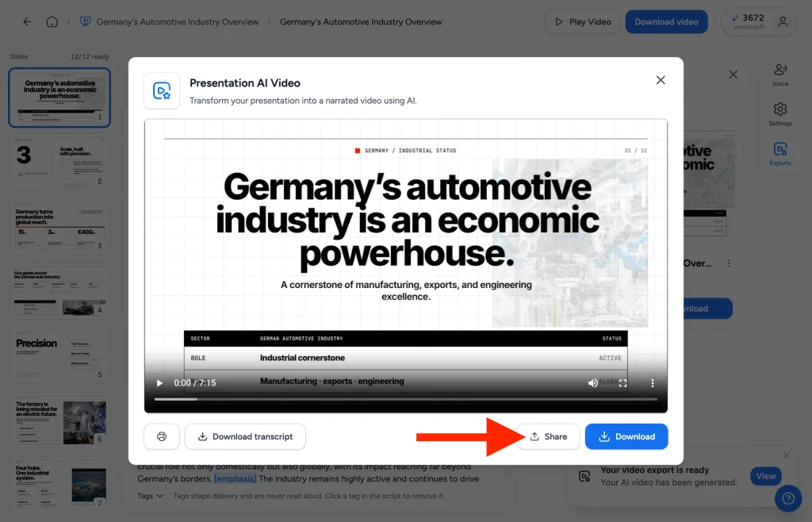Click the 0:00 / 7:15 time display
Image resolution: width=812 pixels, height=522 pixels.
coord(195,383)
